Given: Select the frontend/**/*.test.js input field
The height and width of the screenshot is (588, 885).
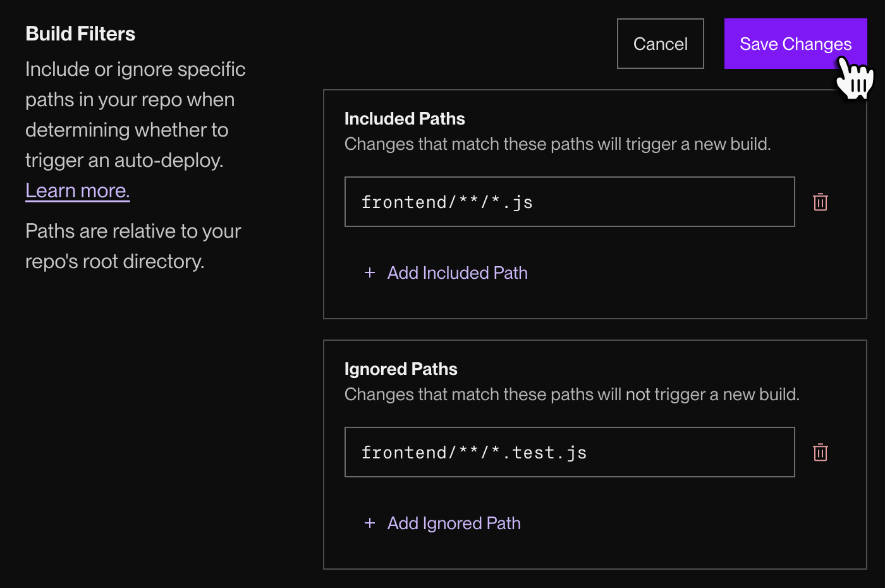Looking at the screenshot, I should [x=569, y=452].
